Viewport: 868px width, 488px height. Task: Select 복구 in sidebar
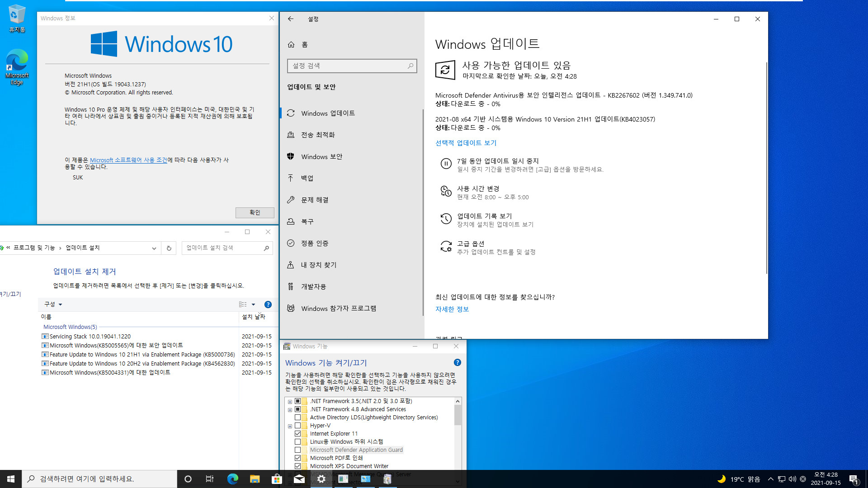351,221
